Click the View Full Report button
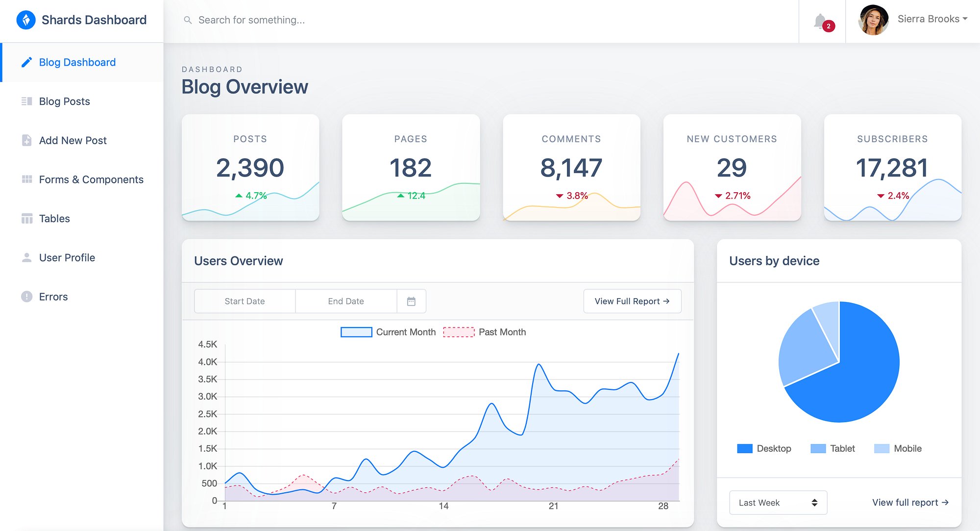This screenshot has height=531, width=980. 632,301
